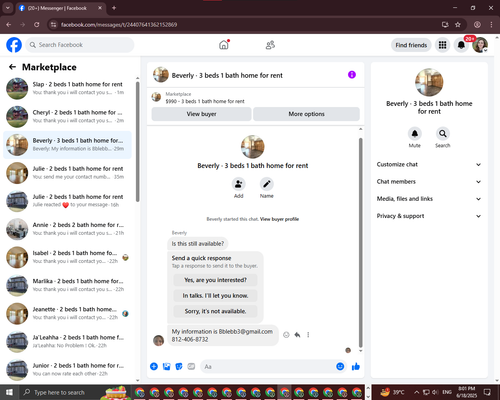Viewport: 500px width, 400px height.
Task: Expand Media, files and links section
Action: 429,199
